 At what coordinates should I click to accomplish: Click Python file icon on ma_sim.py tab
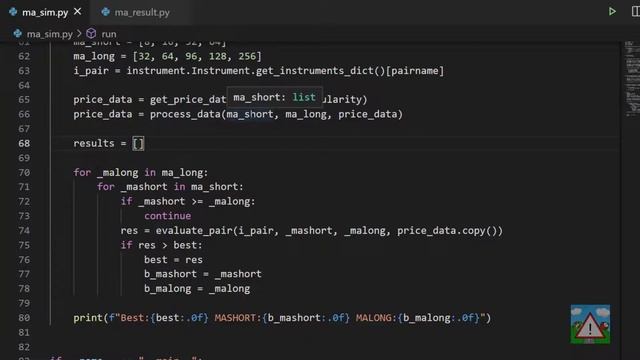pos(13,12)
